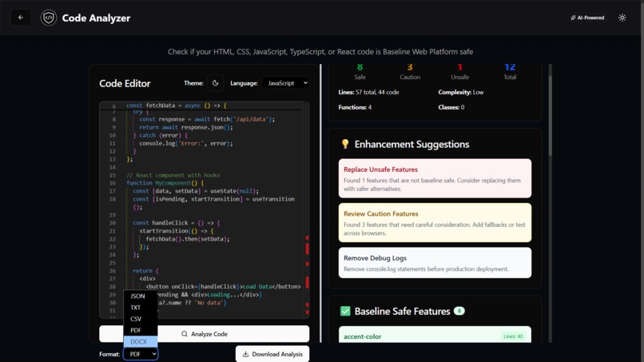Viewport: 644px width, 362px height.
Task: Click the Format dropdown showing PDF
Action: point(141,354)
